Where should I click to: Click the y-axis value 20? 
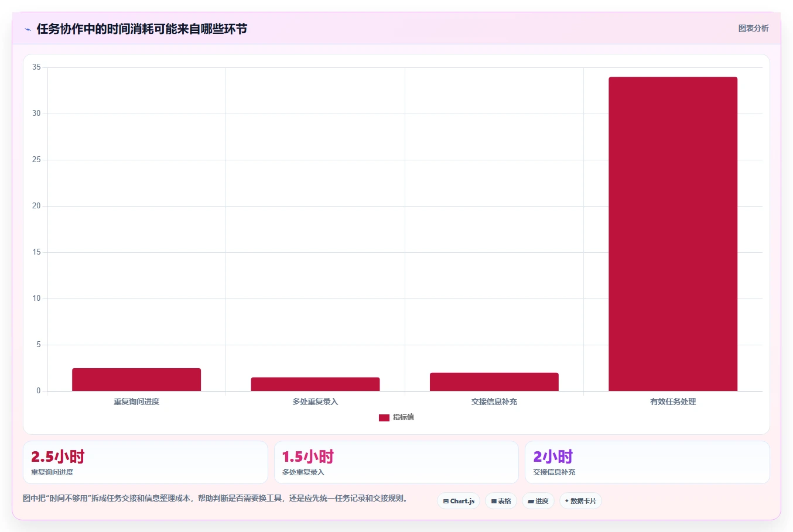click(36, 206)
